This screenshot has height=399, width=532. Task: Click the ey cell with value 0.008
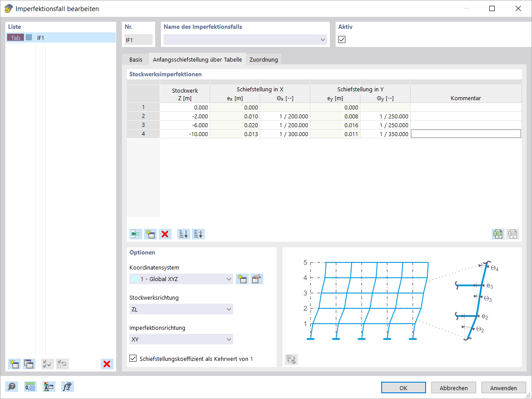(x=335, y=116)
